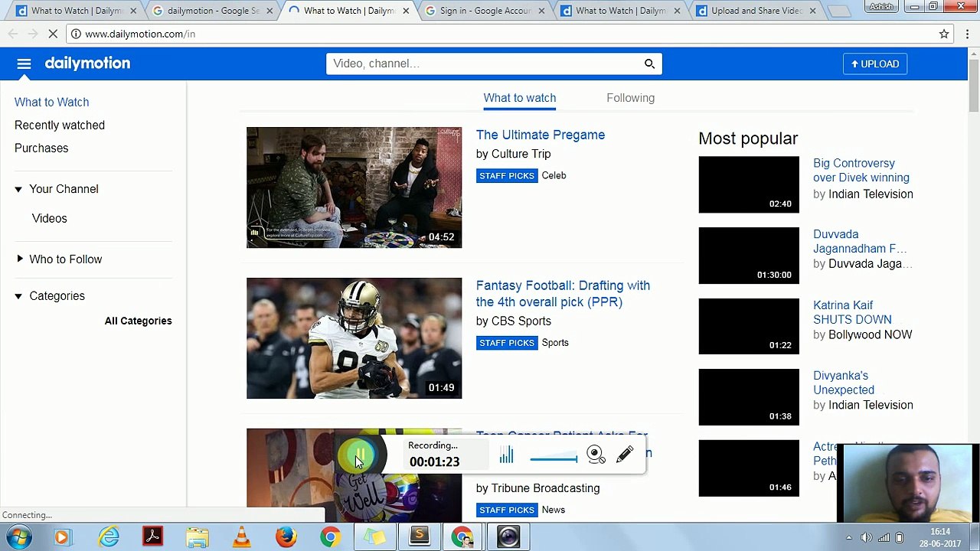980x551 pixels.
Task: Bookmark page with the star icon
Action: (944, 34)
